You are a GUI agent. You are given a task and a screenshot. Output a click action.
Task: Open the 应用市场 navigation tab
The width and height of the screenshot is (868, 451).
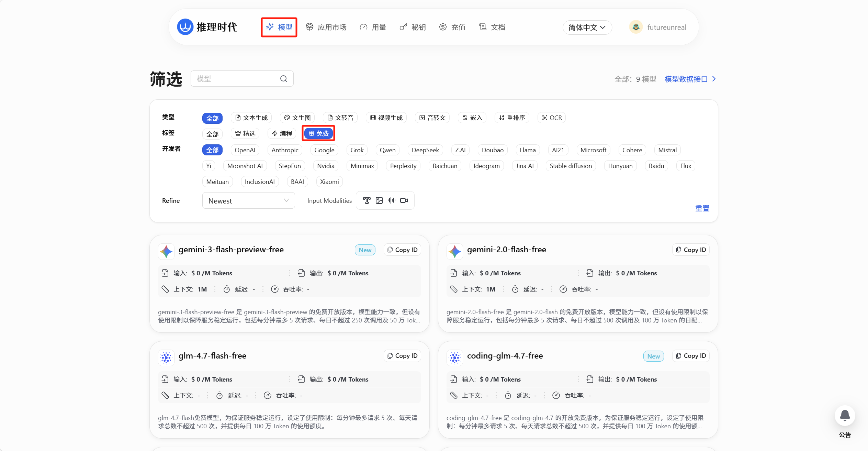tap(326, 27)
